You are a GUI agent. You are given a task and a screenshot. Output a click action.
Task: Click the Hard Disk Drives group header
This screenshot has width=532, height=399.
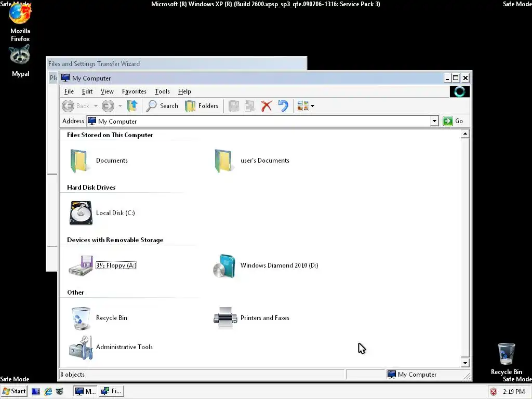pos(91,187)
